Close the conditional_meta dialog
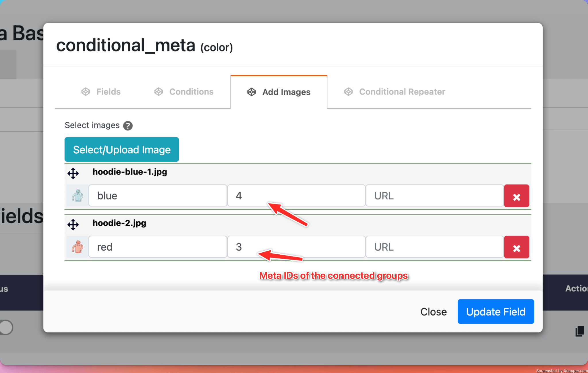This screenshot has height=373, width=588. tap(433, 312)
